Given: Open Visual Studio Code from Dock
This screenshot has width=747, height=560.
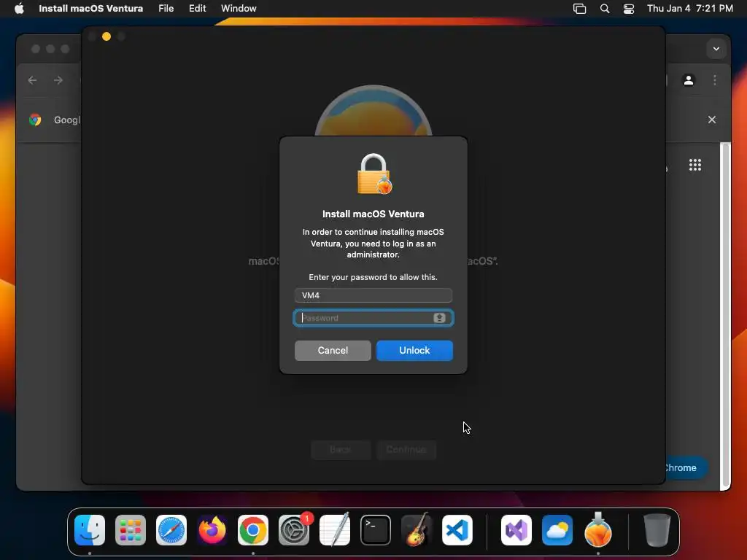Looking at the screenshot, I should pos(457,529).
